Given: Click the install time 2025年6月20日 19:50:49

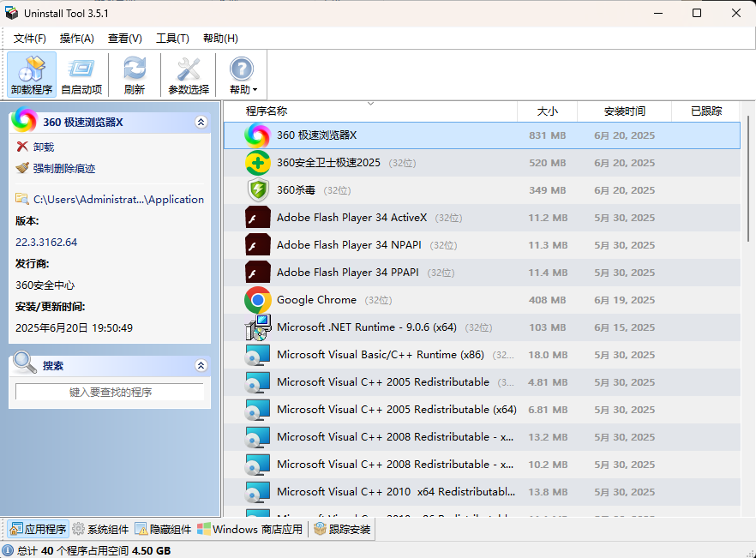Looking at the screenshot, I should 74,328.
